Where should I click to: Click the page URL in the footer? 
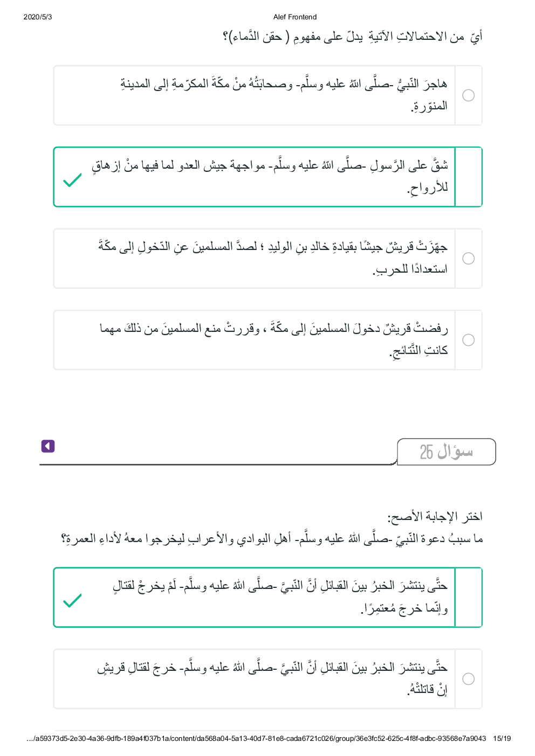click(x=256, y=739)
